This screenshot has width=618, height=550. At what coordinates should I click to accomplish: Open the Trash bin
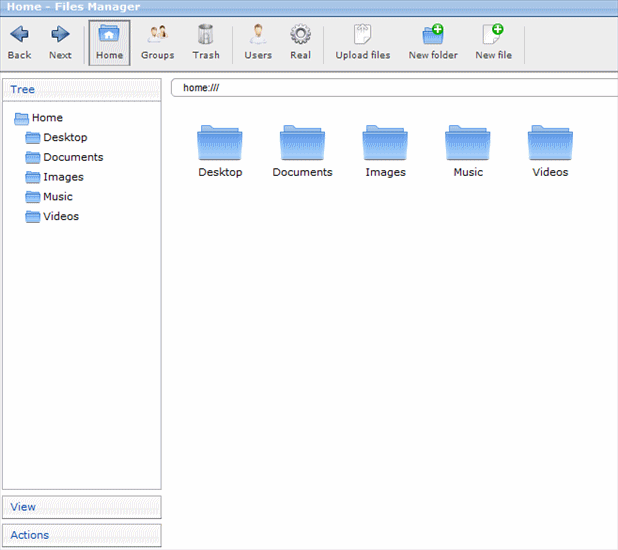coord(206,35)
